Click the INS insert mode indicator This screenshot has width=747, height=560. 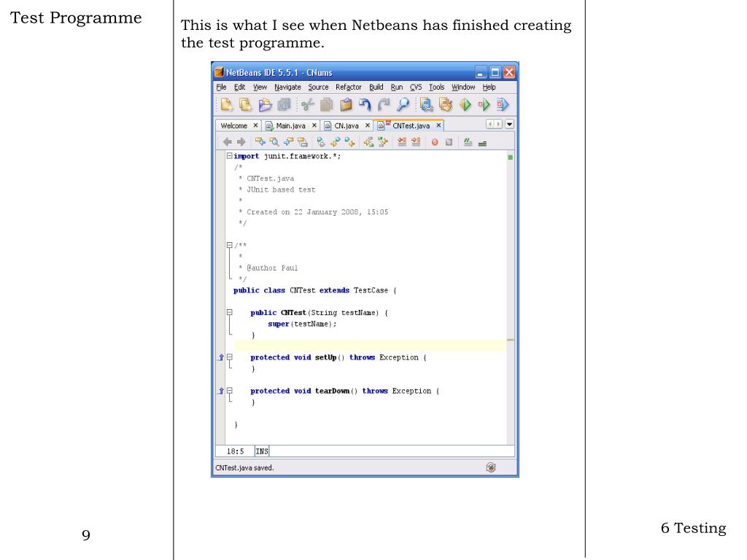click(x=262, y=451)
